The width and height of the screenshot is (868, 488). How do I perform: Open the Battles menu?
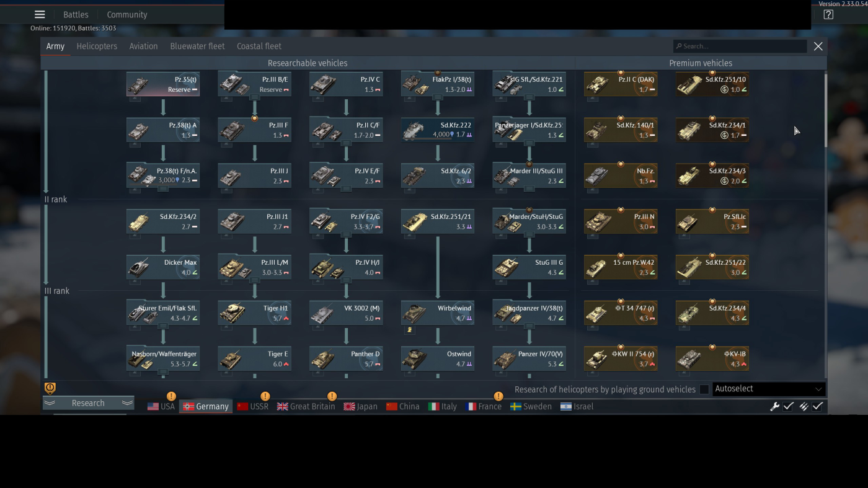pos(76,15)
